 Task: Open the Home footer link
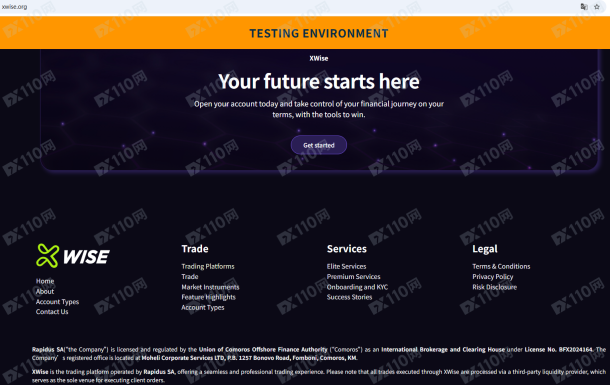point(45,281)
